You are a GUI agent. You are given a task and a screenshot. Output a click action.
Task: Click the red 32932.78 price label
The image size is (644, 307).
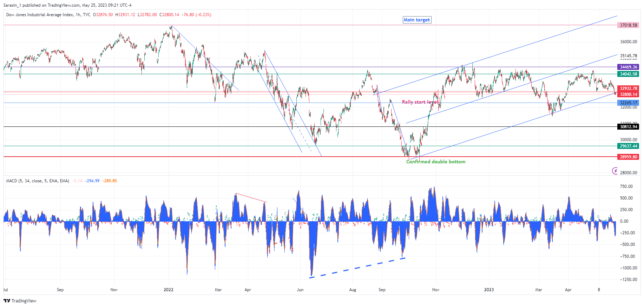click(x=628, y=89)
